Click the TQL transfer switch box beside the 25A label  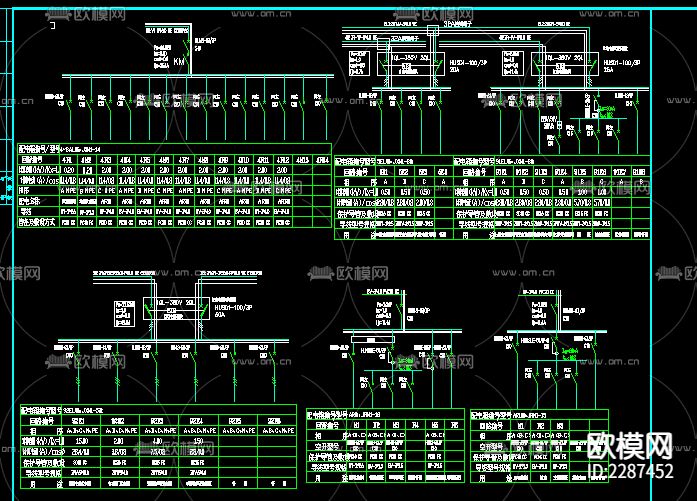tap(565, 64)
